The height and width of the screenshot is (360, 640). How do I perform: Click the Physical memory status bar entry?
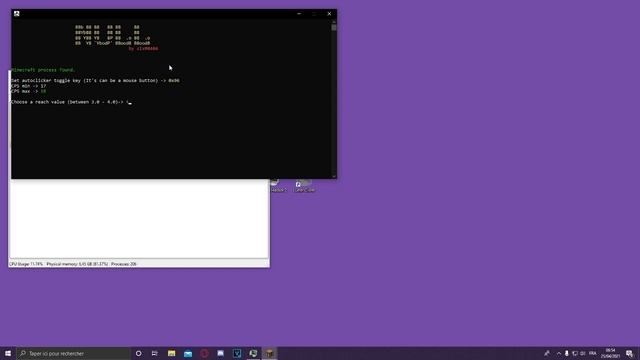coord(77,264)
